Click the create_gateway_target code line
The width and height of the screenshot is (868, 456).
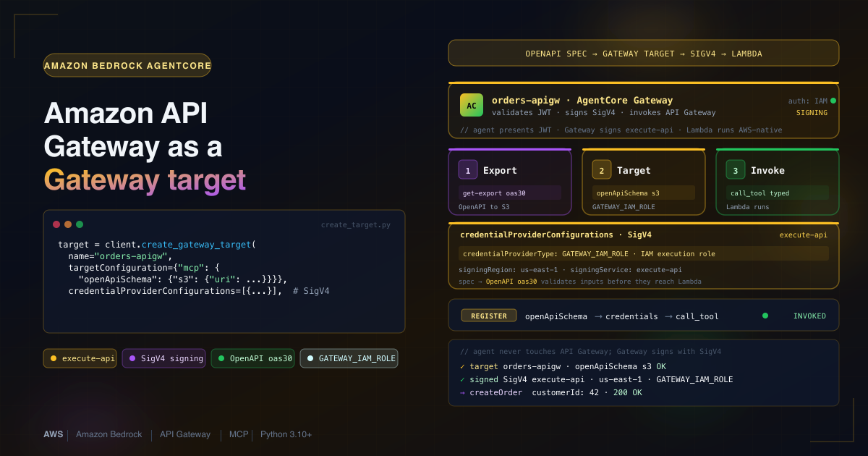[x=157, y=245]
